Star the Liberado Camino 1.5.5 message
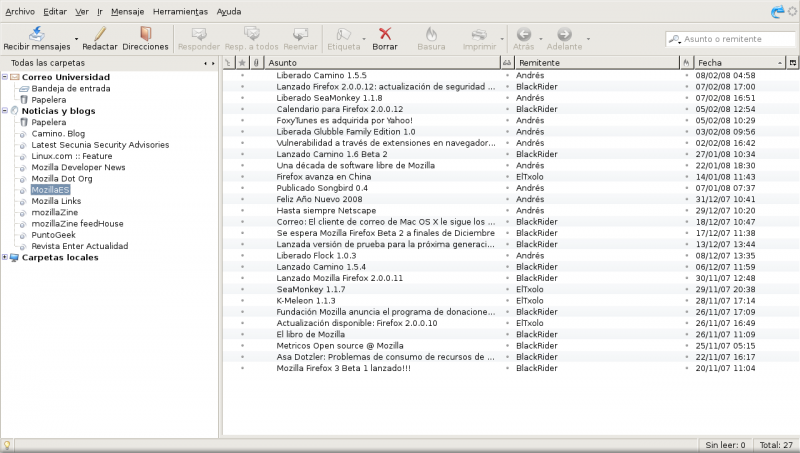This screenshot has width=800, height=453. 242,75
